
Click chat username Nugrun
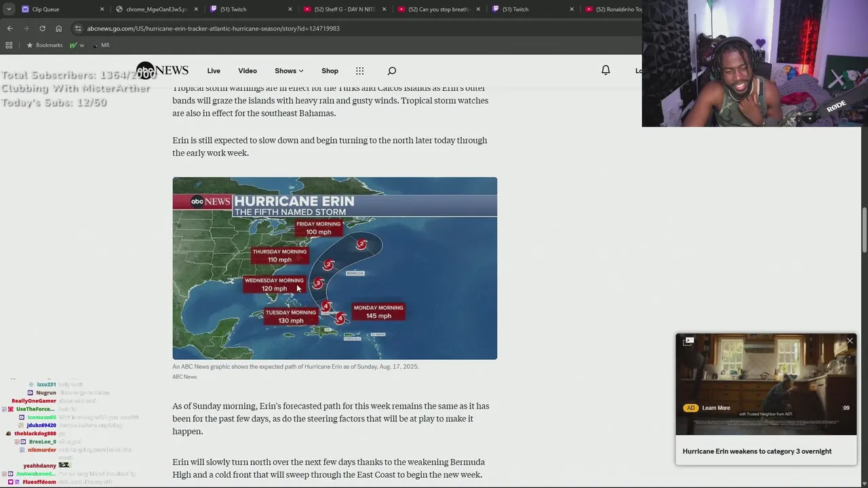[x=46, y=393]
